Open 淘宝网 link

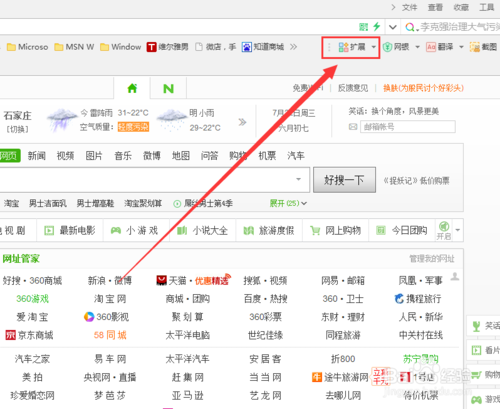(x=110, y=299)
